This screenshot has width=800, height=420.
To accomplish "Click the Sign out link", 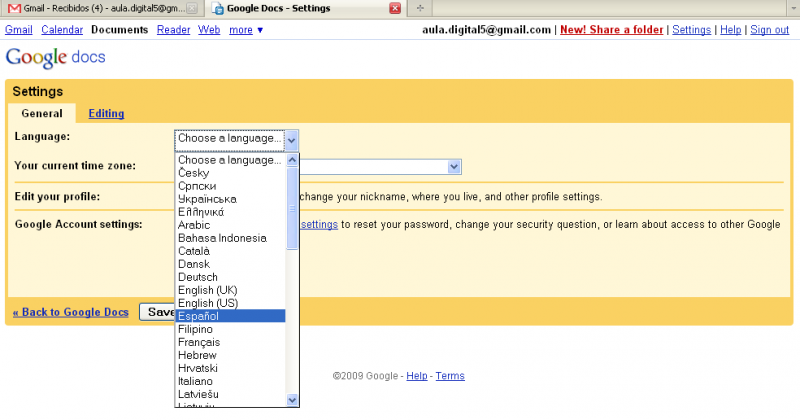I will point(769,30).
